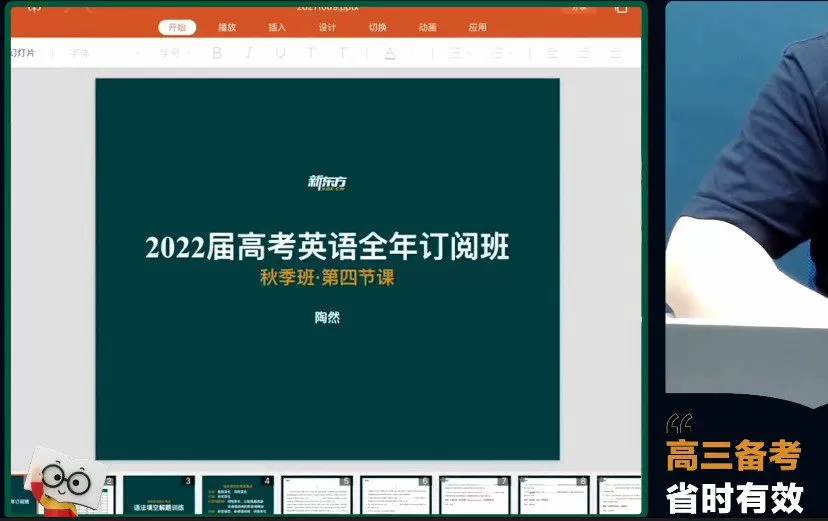Viewport: 828px width, 521px height.
Task: Open the 插入 tab
Action: click(277, 27)
